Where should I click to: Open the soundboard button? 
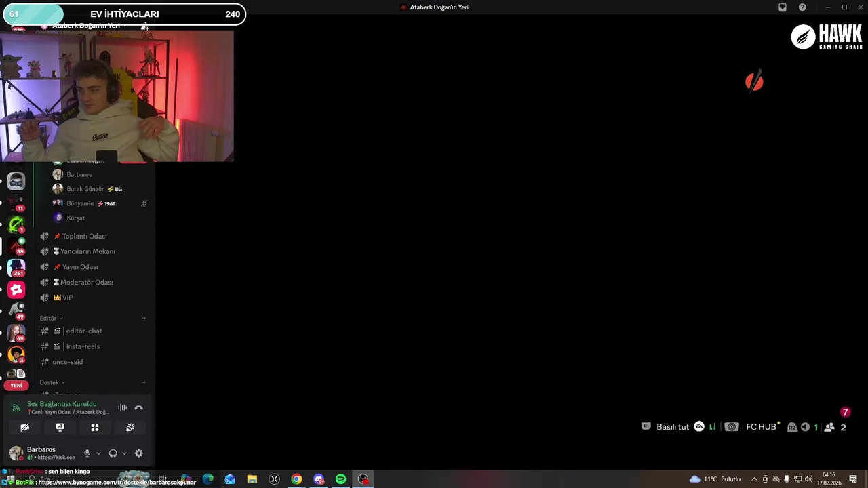coord(130,427)
